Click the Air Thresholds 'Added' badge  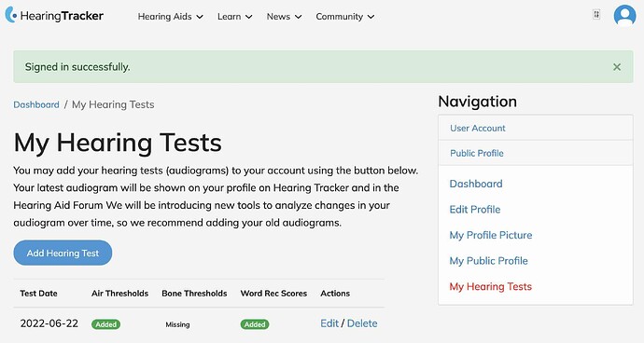[106, 324]
